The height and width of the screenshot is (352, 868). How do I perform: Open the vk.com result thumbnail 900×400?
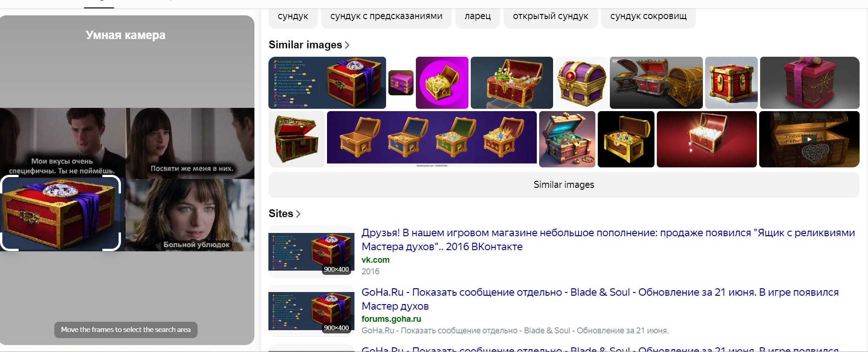311,252
